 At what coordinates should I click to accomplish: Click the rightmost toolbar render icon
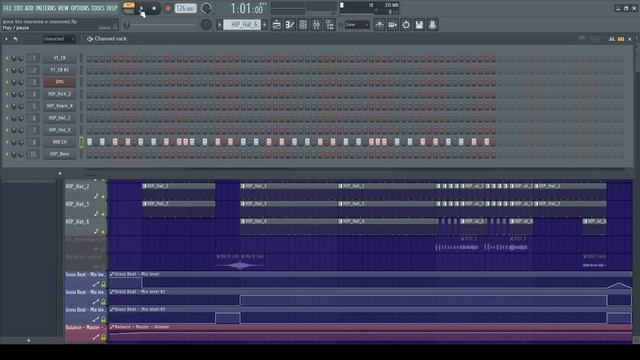(x=432, y=25)
